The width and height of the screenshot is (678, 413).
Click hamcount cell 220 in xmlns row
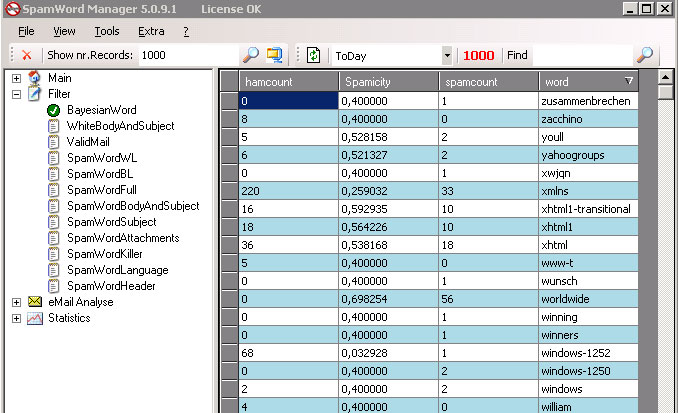point(288,191)
